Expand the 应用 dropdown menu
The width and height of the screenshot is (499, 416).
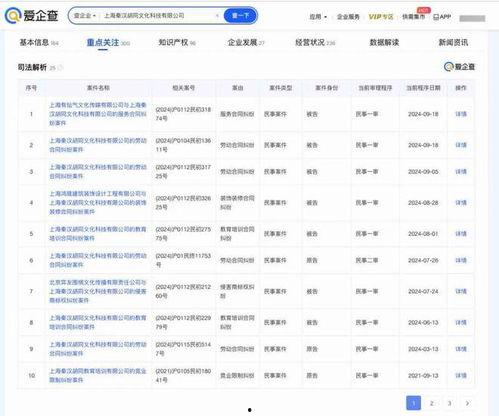[318, 16]
